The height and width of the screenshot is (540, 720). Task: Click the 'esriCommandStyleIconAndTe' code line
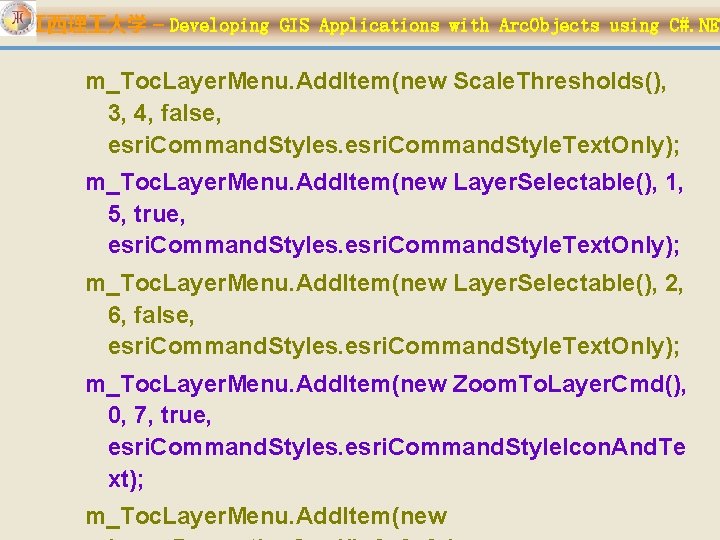coord(397,447)
